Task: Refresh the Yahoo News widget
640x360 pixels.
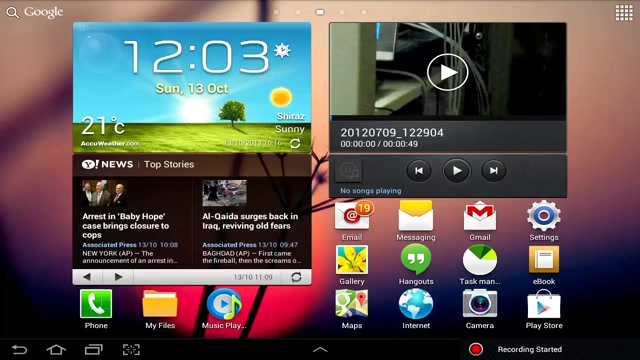Action: pyautogui.click(x=296, y=277)
